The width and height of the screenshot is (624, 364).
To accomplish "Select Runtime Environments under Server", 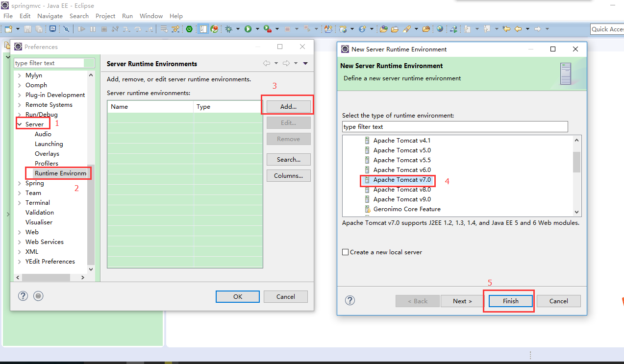I will click(x=60, y=173).
